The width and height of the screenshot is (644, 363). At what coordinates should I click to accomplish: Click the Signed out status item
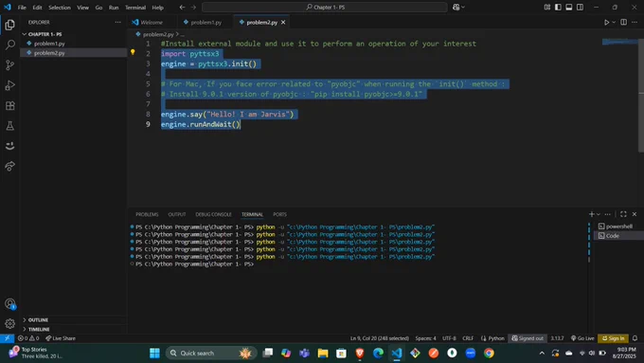(528, 338)
